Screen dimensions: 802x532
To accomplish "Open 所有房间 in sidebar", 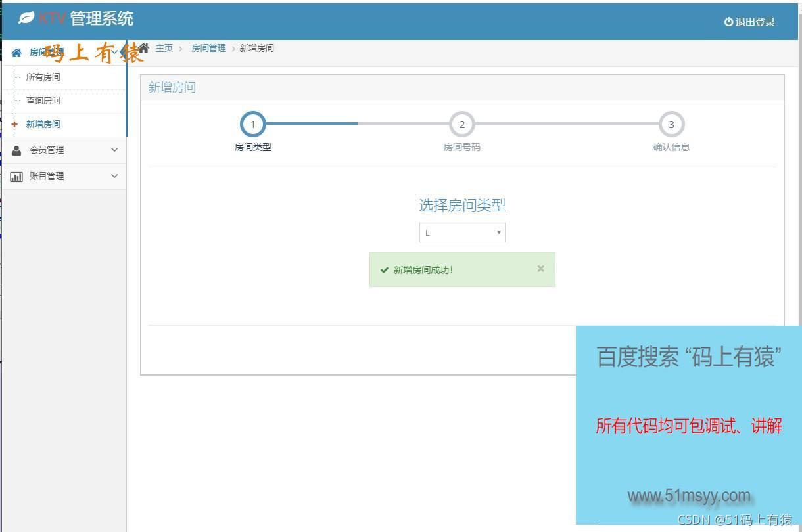I will coord(43,77).
